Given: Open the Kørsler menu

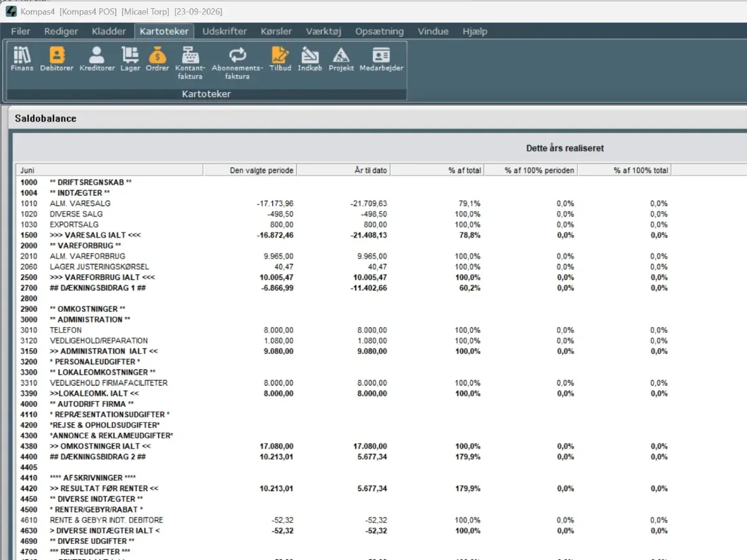Looking at the screenshot, I should 276,32.
